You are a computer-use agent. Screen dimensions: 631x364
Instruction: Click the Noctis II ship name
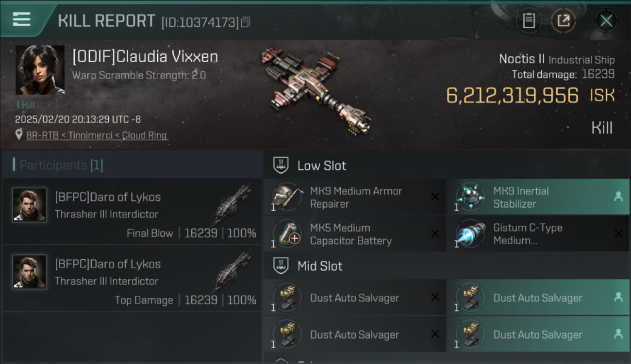coord(522,59)
